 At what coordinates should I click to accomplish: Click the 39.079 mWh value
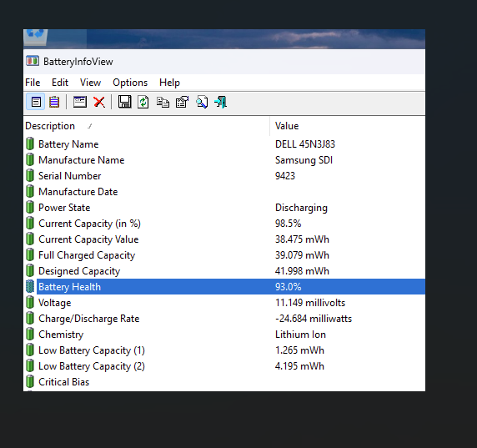(302, 254)
